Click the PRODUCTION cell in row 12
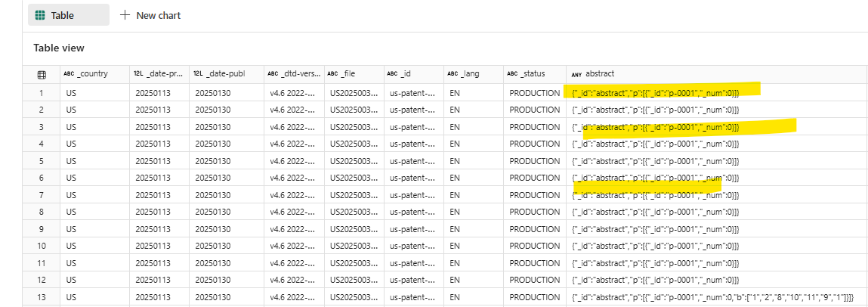Screen dimensions: 868x307 tap(535, 281)
